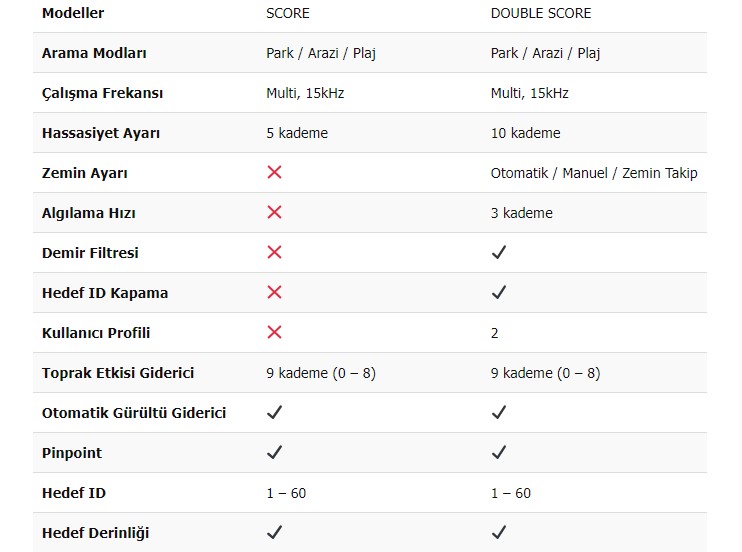The image size is (742, 552).
Task: Click SCORE's red X for Demir Filtresi
Action: (x=274, y=252)
